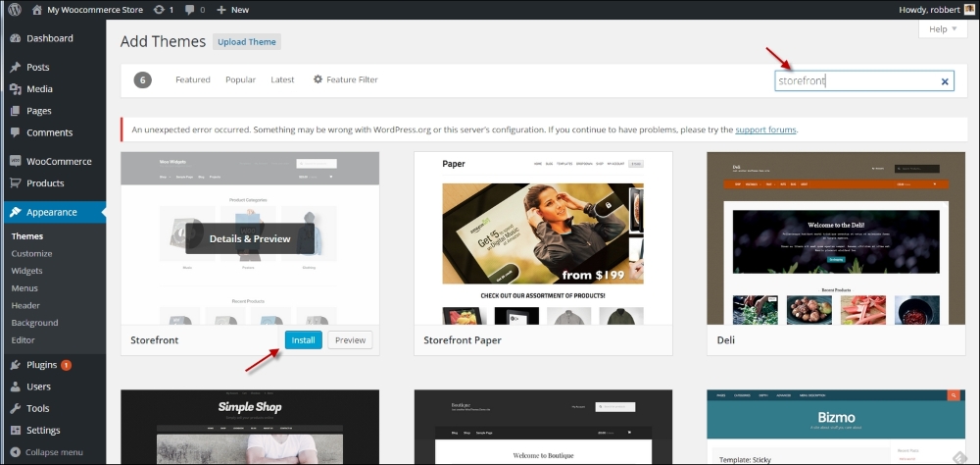Clear the storefront search text
Viewport: 980px width, 465px height.
tap(945, 82)
